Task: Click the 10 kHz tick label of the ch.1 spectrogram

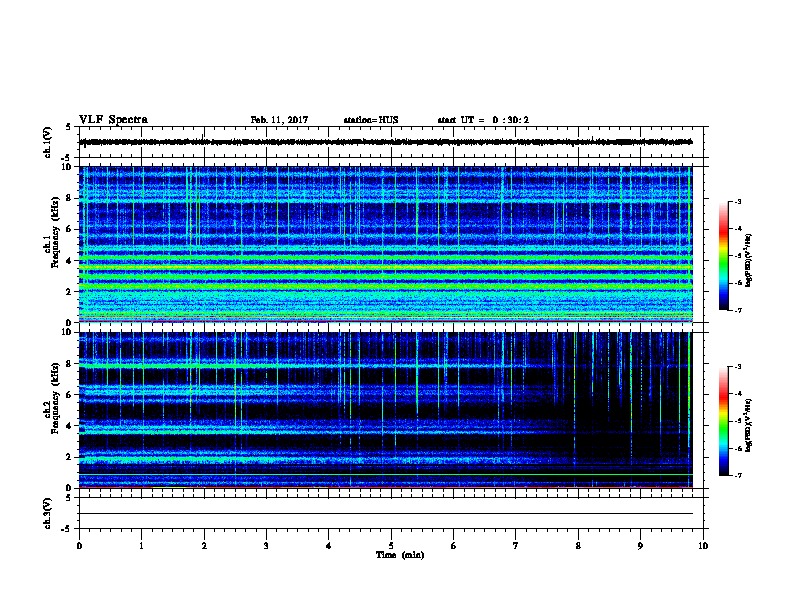Action: tap(67, 167)
